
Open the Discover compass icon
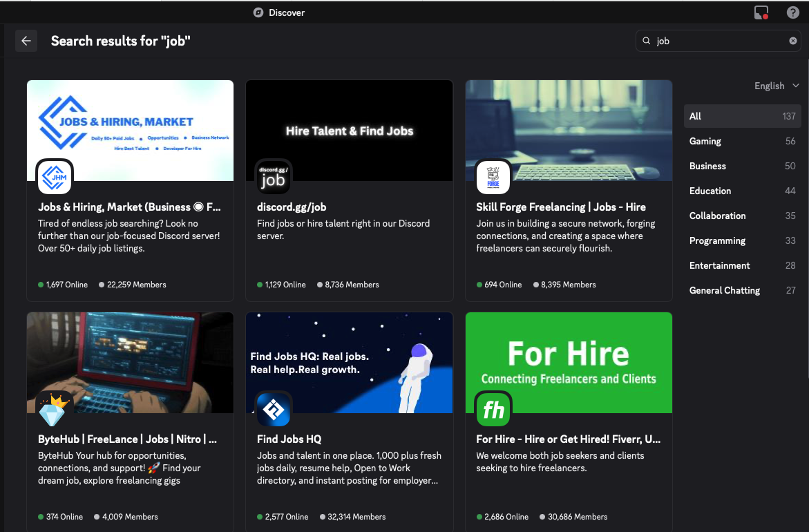pos(258,12)
